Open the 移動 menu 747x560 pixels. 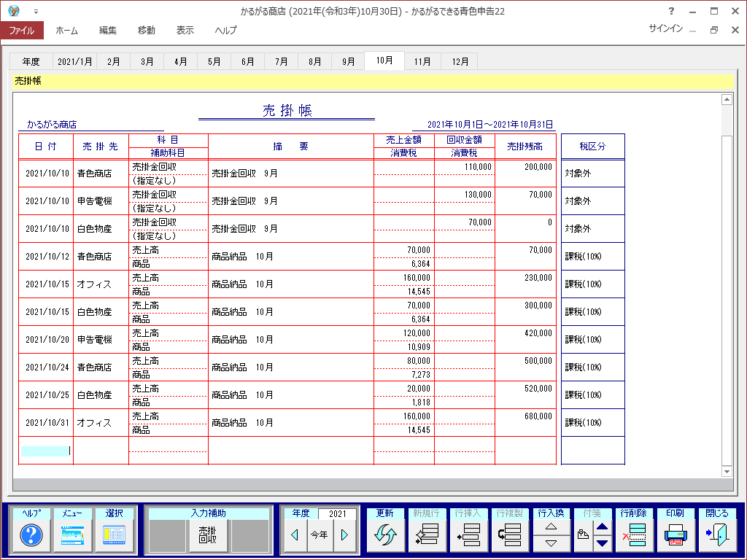(x=146, y=30)
